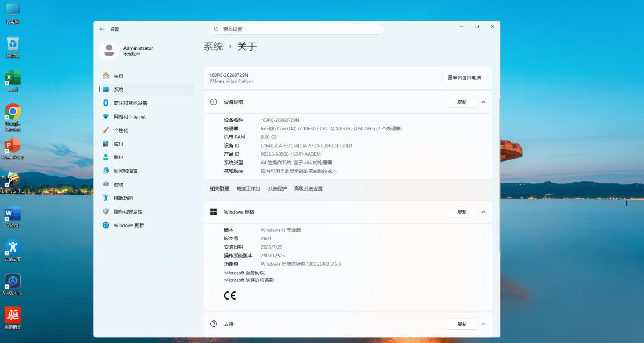Collapse the 设备规格 section chevron
Image resolution: width=644 pixels, height=343 pixels.
[x=484, y=102]
